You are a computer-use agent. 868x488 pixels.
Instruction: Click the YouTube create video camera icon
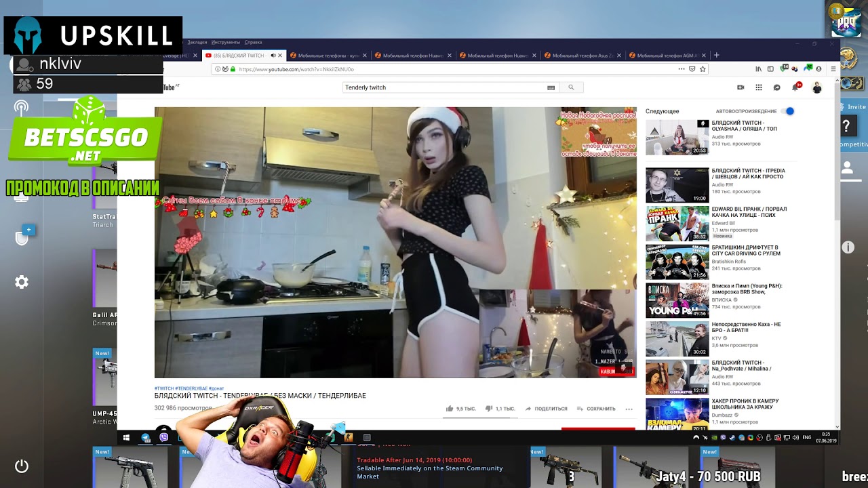click(x=741, y=87)
